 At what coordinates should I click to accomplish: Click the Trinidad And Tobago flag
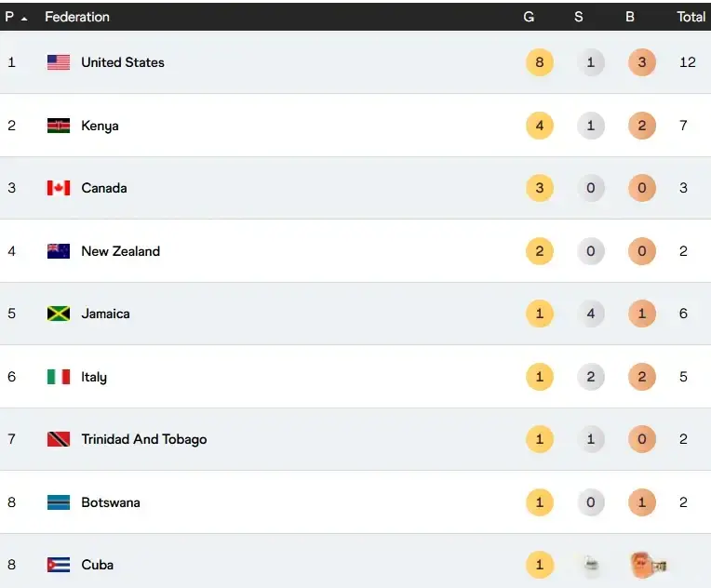[59, 439]
